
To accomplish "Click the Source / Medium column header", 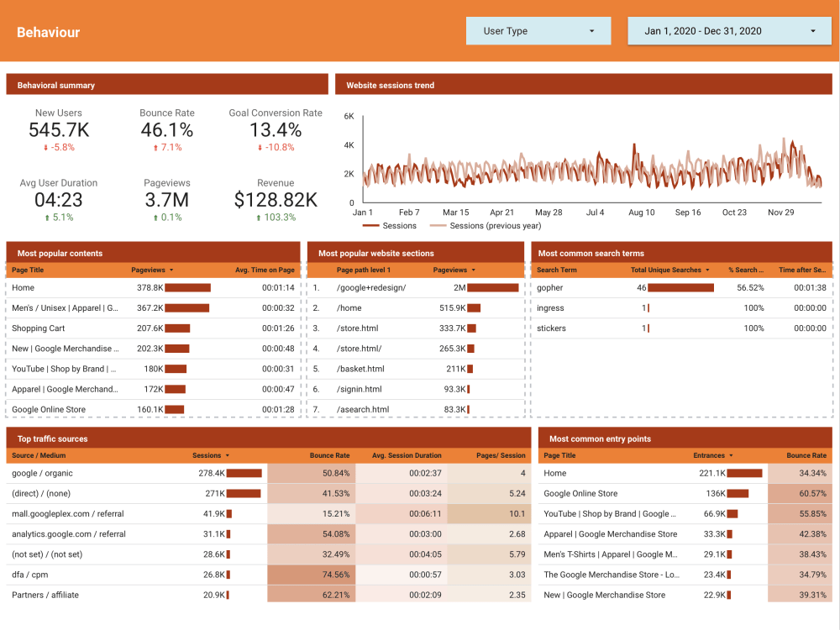I will tap(39, 455).
